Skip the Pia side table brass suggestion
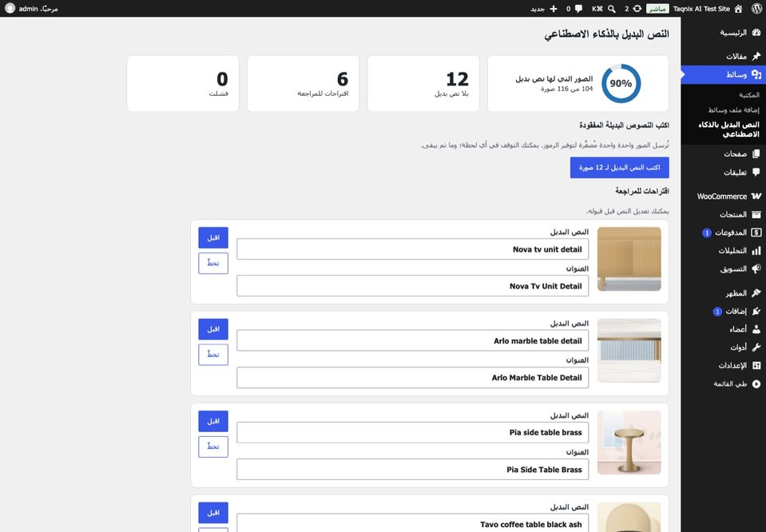 point(213,447)
